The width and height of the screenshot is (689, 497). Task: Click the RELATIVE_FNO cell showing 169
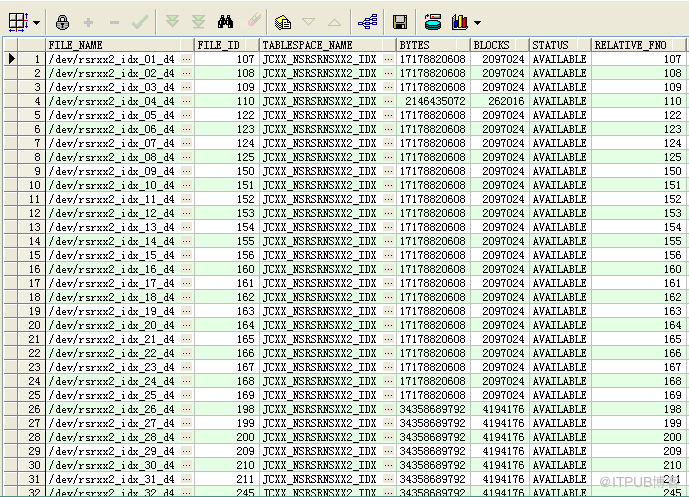coord(638,395)
